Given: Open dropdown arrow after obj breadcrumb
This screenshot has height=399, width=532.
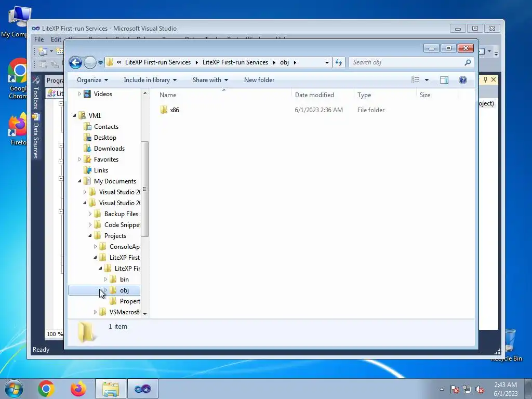Looking at the screenshot, I should tap(295, 62).
